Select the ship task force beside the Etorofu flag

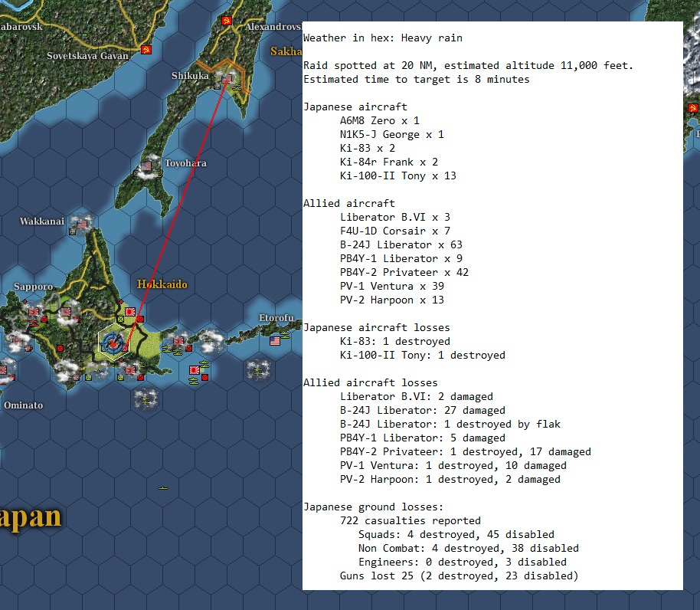click(x=284, y=334)
